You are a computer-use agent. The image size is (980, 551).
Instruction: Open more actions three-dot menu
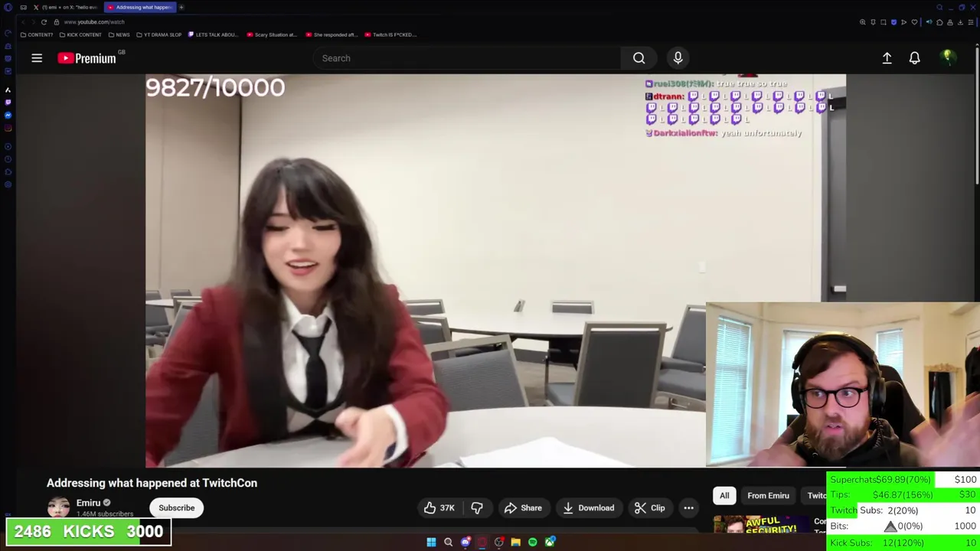(688, 508)
